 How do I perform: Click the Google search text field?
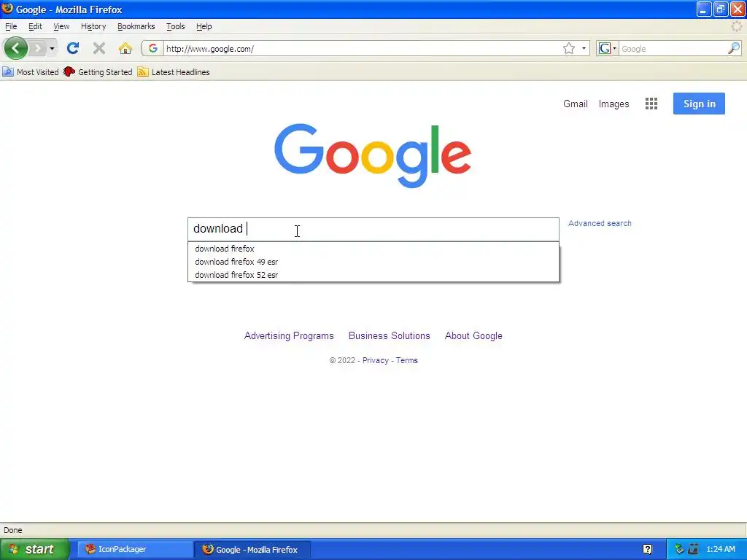[373, 229]
